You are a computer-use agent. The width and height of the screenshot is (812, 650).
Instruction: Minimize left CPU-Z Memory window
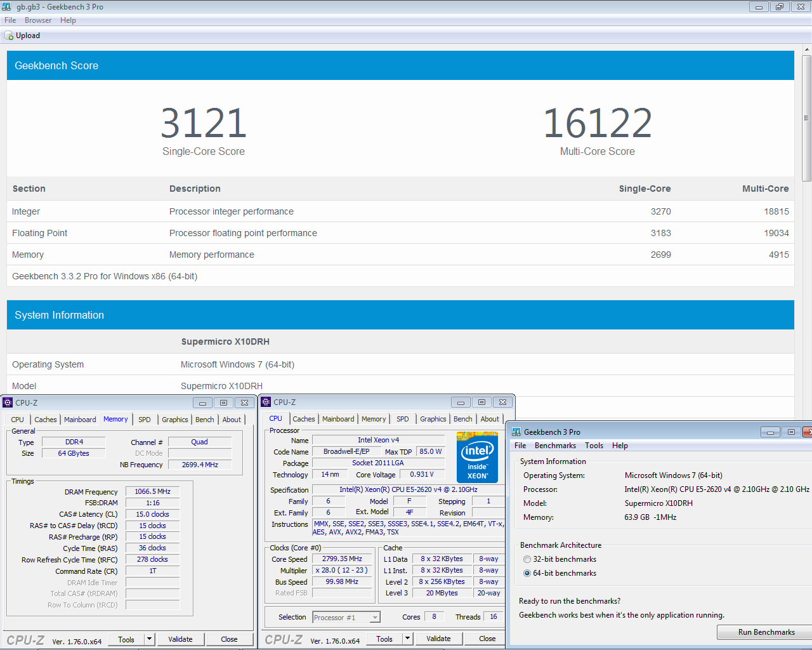coord(202,402)
